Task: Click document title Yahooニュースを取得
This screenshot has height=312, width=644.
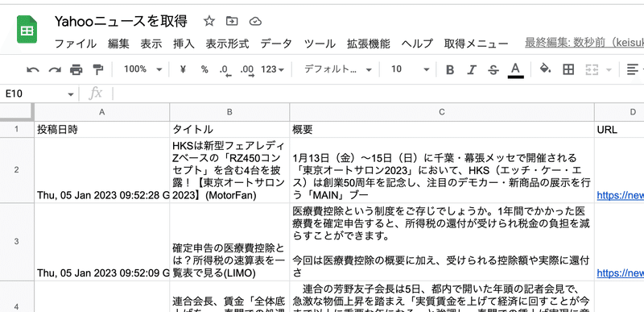Action: (x=122, y=21)
